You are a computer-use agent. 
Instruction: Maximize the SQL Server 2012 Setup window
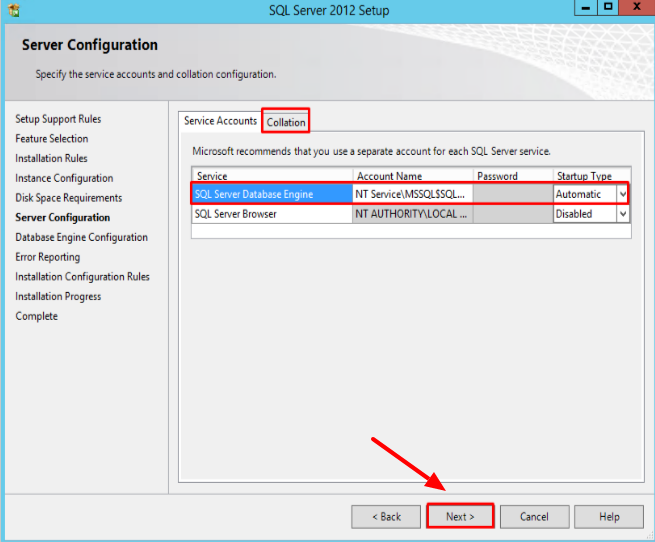click(x=608, y=8)
